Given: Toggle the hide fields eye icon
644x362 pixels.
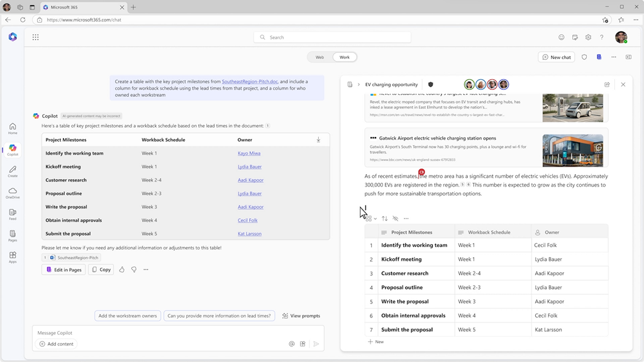Looking at the screenshot, I should pyautogui.click(x=395, y=219).
